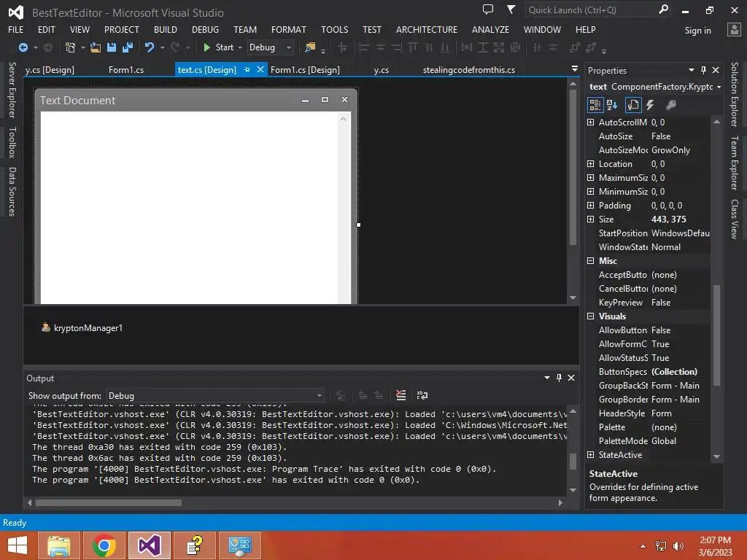
Task: Expand the StateActive property
Action: pyautogui.click(x=591, y=455)
